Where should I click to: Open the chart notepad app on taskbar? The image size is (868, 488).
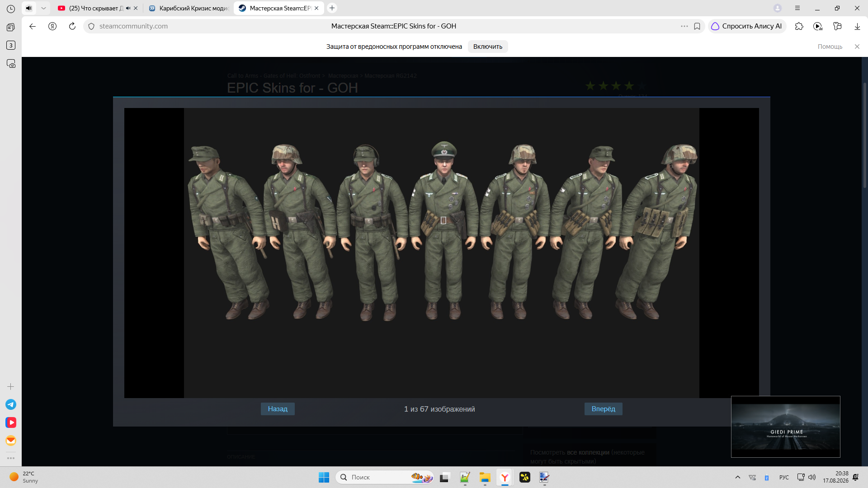[x=465, y=477]
